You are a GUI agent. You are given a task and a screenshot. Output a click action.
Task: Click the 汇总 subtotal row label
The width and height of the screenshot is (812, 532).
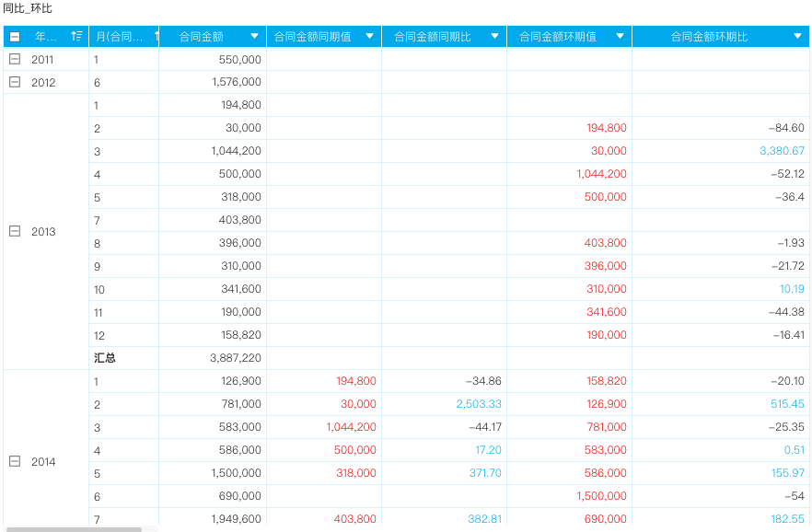pyautogui.click(x=105, y=358)
